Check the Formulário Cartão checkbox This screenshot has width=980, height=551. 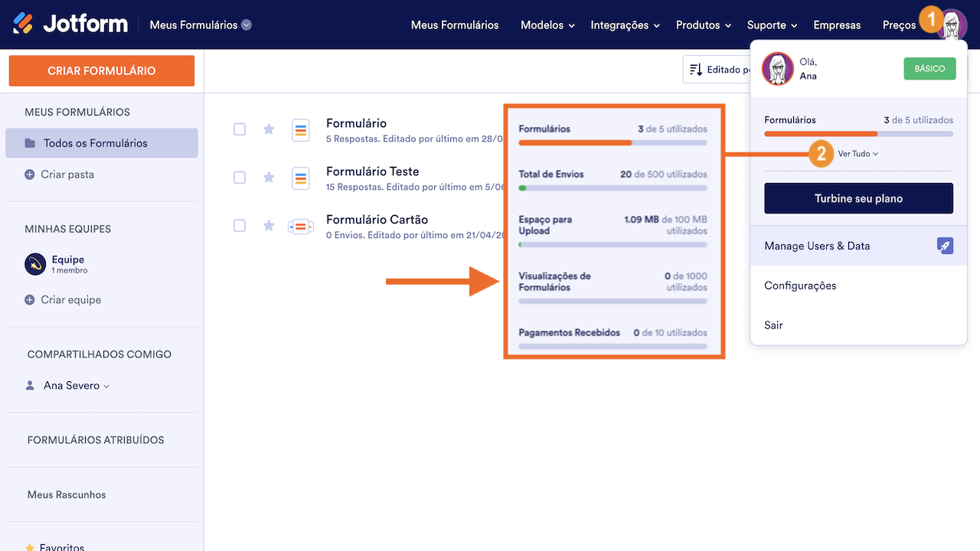240,226
